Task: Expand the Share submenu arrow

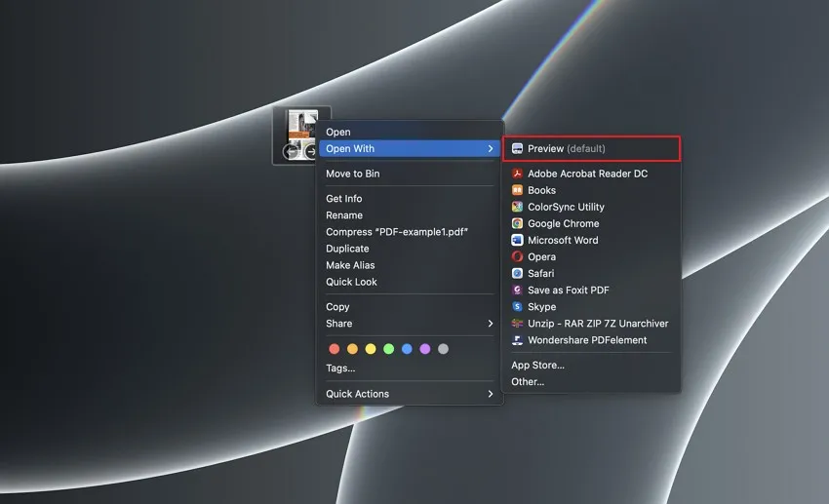Action: (491, 324)
